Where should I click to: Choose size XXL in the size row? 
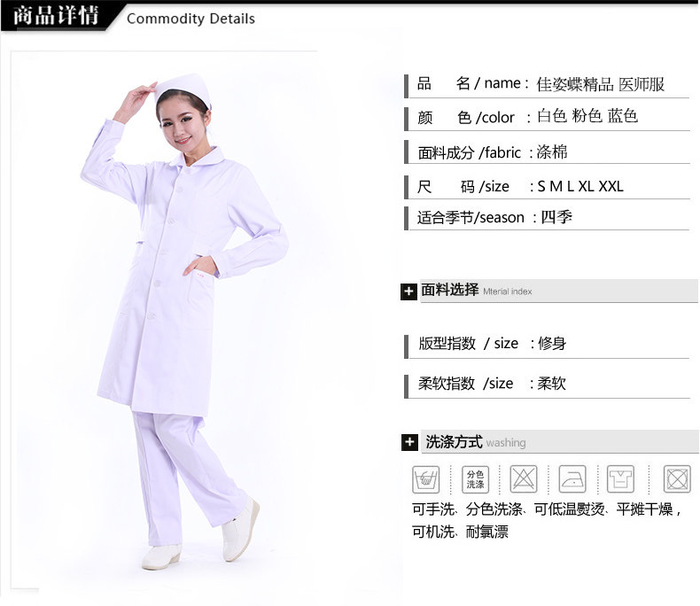(x=611, y=186)
